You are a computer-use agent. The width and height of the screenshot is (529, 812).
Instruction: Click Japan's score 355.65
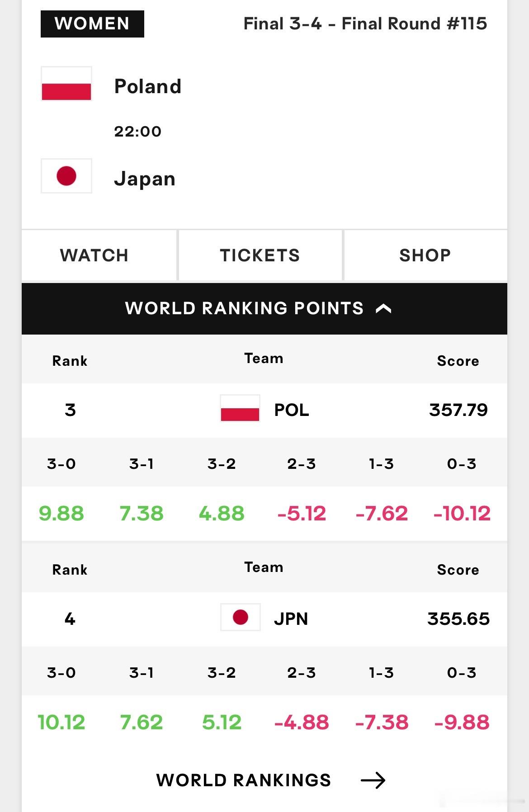point(458,619)
